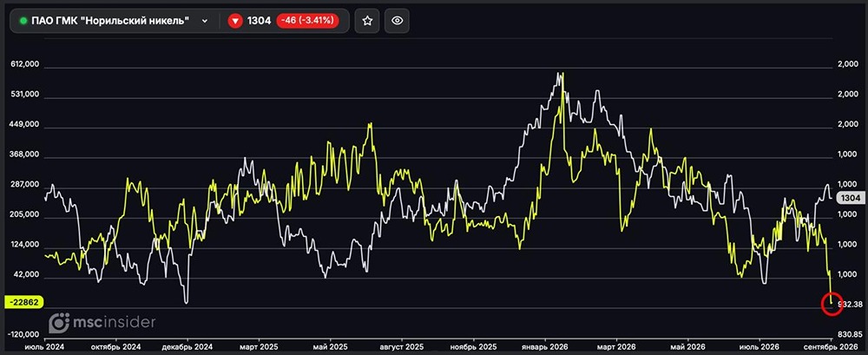Add the ticker to favorites with the star icon

[367, 21]
